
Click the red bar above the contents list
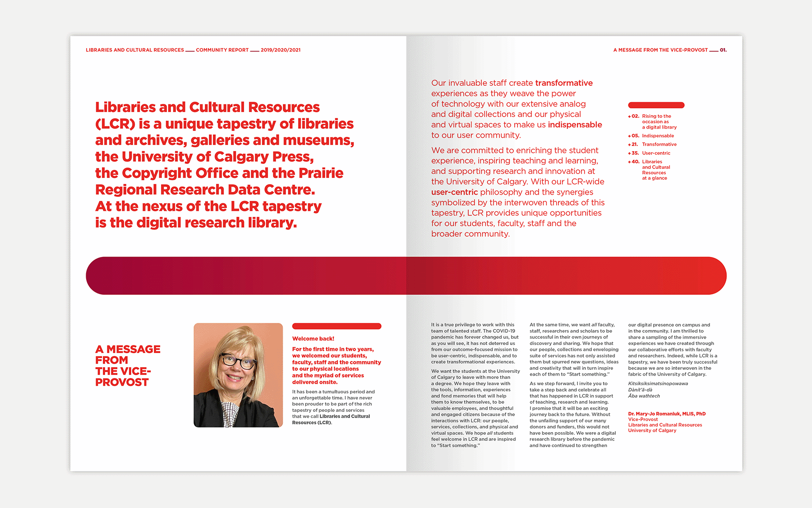point(656,105)
